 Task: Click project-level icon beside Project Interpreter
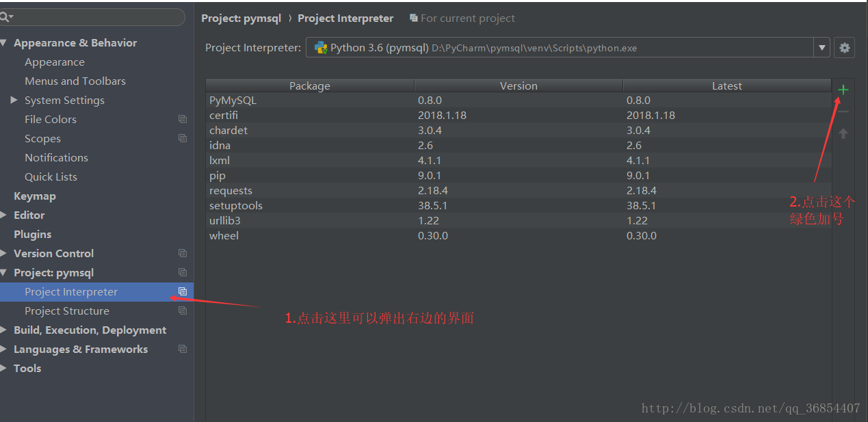(183, 291)
